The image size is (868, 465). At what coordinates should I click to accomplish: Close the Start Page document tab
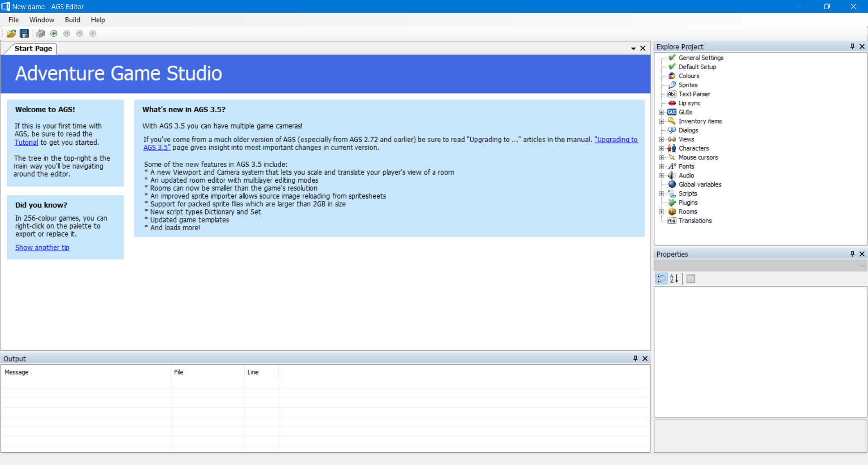tap(642, 48)
